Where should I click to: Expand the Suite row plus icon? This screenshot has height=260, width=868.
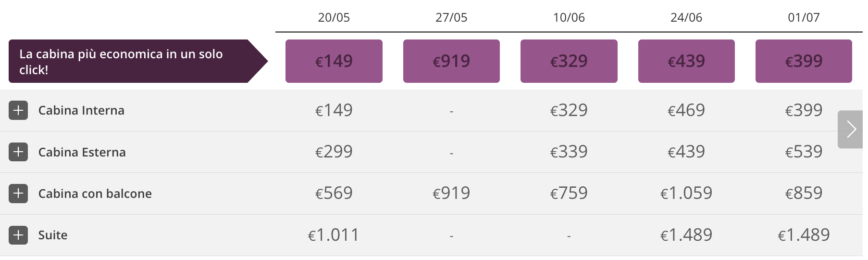click(18, 235)
